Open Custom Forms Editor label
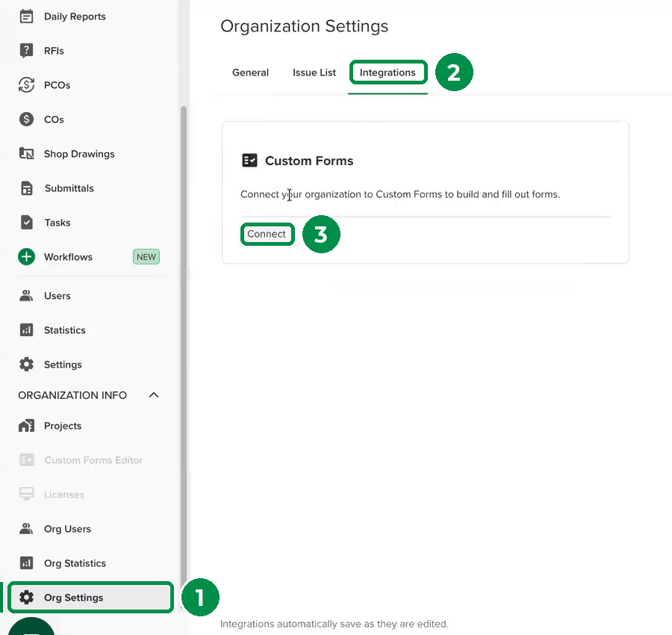672x635 pixels. click(93, 460)
